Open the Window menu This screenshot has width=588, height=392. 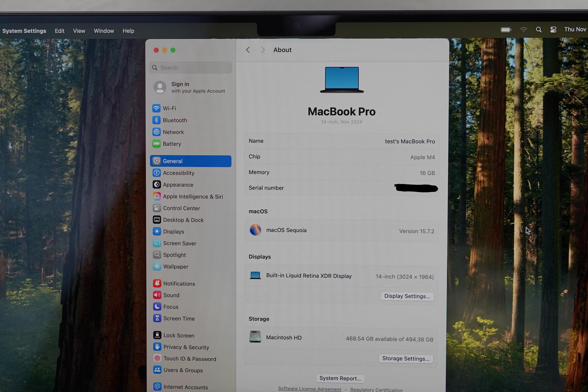(104, 31)
